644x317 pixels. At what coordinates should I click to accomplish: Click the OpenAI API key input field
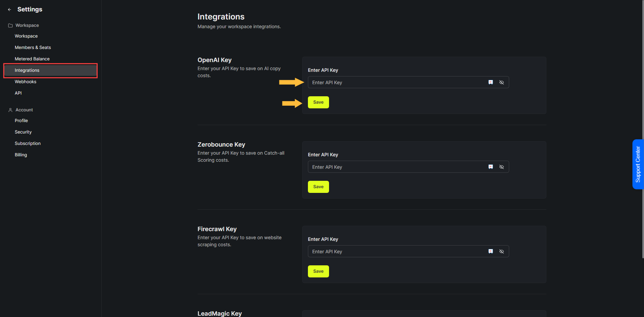(408, 83)
